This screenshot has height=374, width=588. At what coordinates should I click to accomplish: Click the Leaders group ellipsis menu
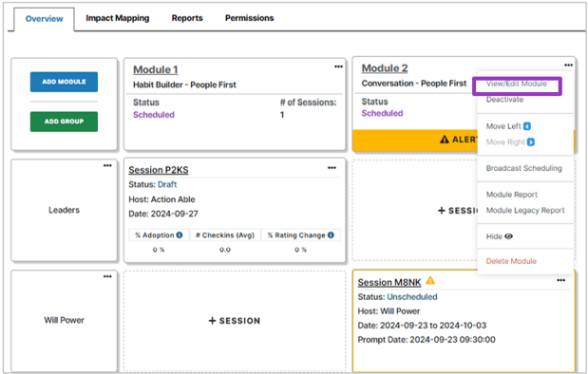(107, 165)
